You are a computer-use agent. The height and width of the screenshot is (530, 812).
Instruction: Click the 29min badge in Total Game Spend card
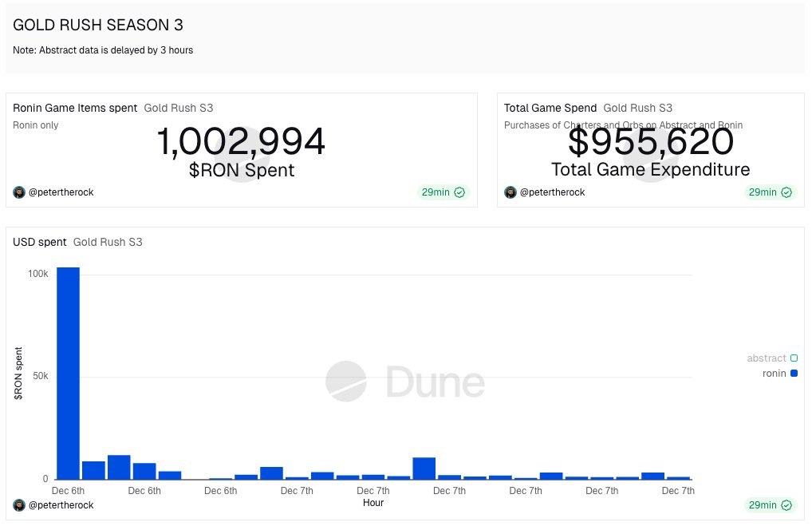761,192
